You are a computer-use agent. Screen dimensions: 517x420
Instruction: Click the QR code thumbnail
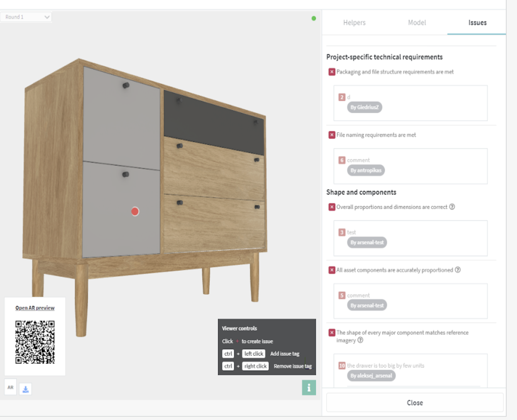pyautogui.click(x=35, y=342)
